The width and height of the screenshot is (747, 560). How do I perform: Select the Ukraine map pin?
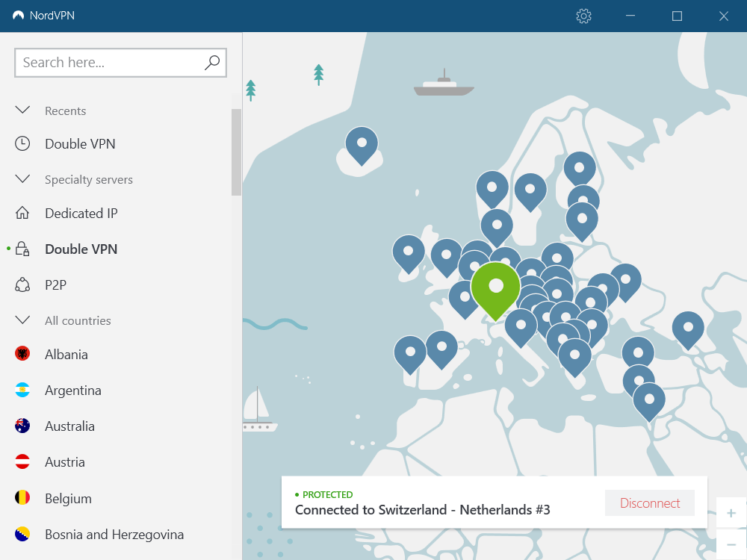(x=625, y=283)
